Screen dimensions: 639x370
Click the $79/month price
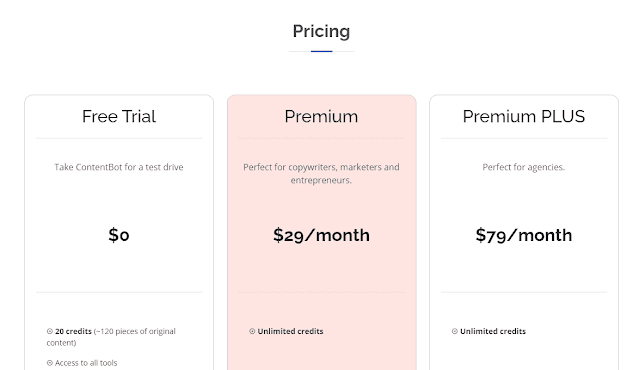coord(524,235)
